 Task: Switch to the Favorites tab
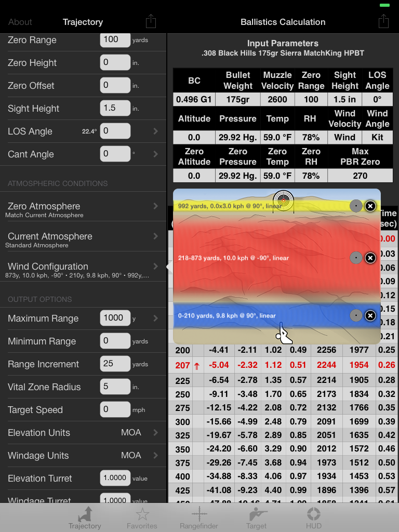click(142, 518)
